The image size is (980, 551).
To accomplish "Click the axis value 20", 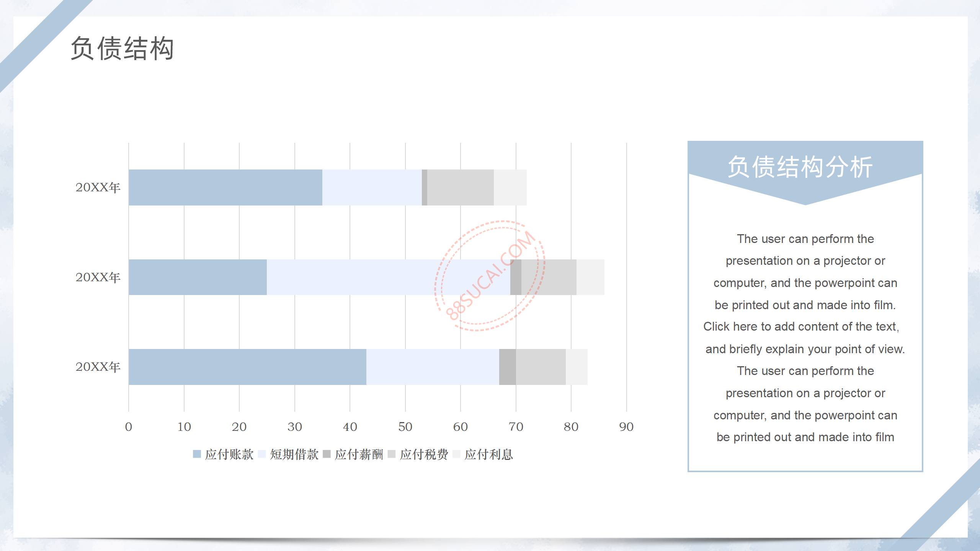I will coord(239,427).
